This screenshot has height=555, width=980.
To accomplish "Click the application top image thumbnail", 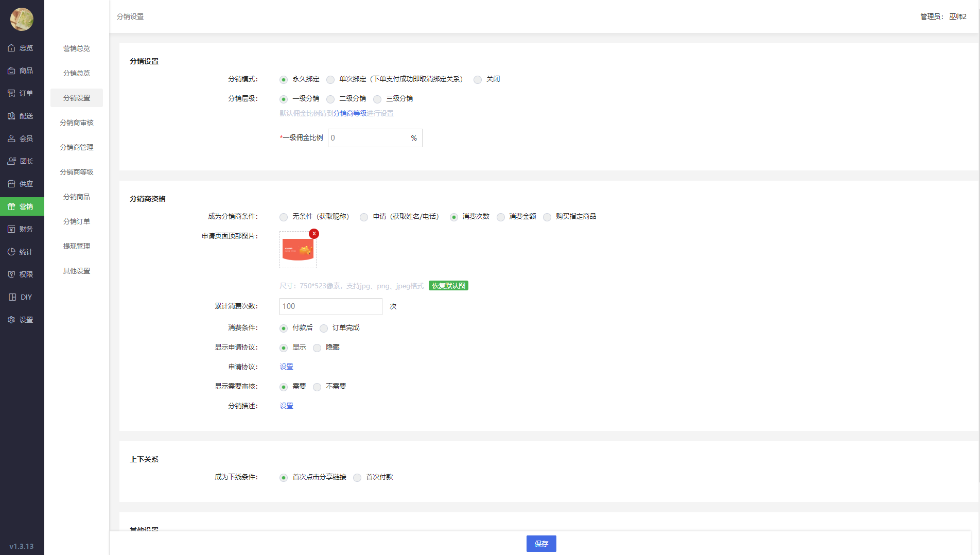I will click(298, 250).
